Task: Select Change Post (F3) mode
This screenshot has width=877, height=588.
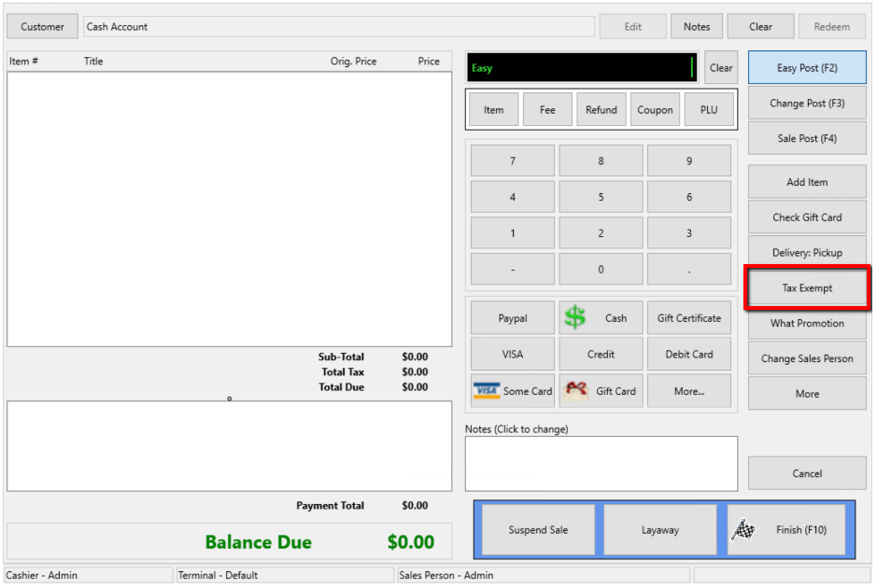Action: [x=807, y=103]
